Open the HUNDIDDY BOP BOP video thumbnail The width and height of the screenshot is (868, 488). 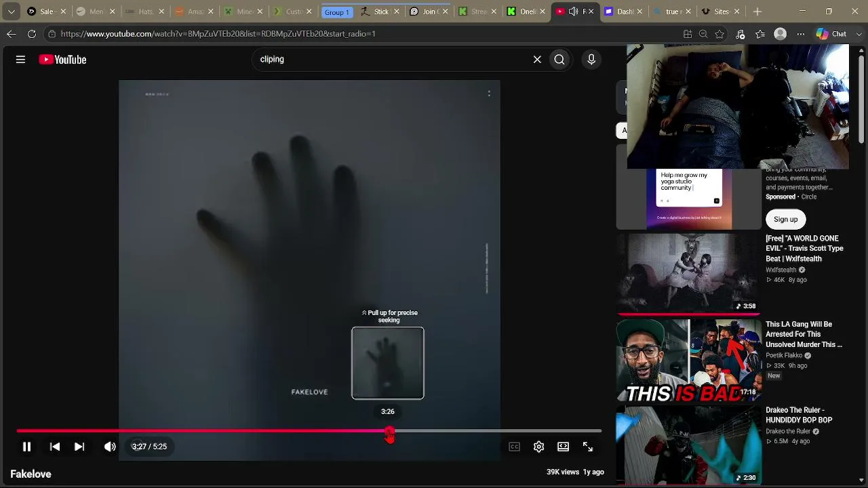[x=689, y=445]
